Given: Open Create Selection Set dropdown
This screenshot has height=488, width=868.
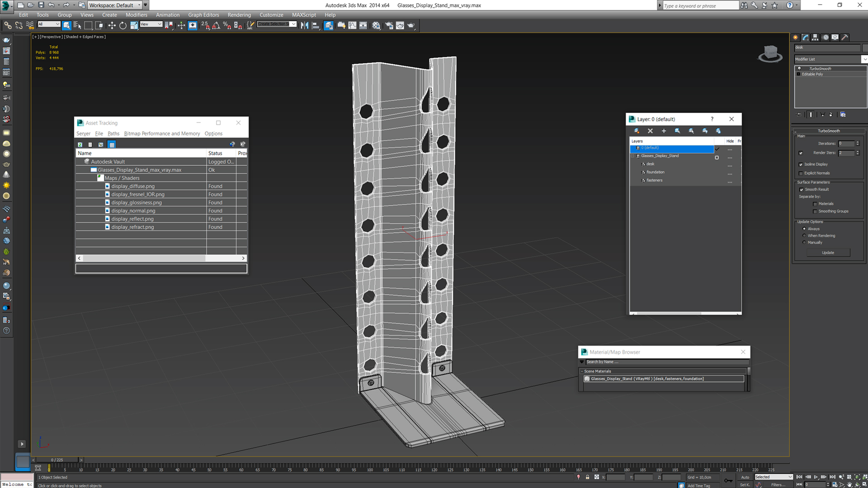Looking at the screenshot, I should click(x=277, y=24).
